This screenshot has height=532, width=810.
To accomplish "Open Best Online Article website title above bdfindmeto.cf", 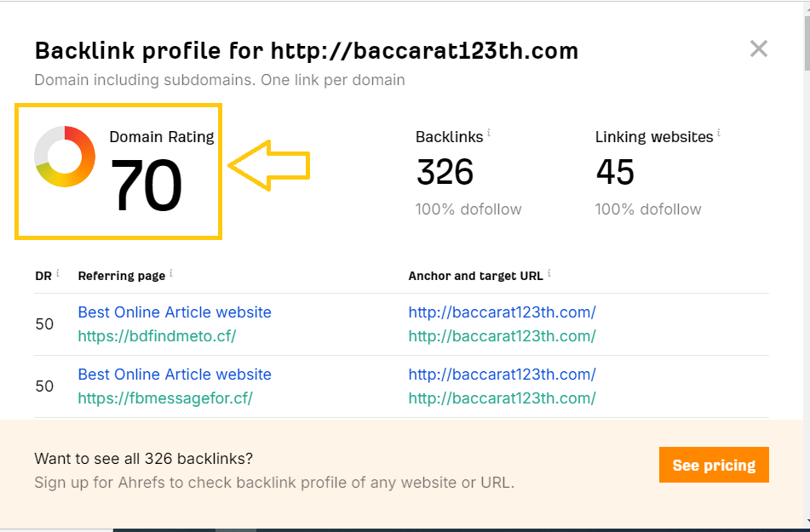I will [175, 312].
